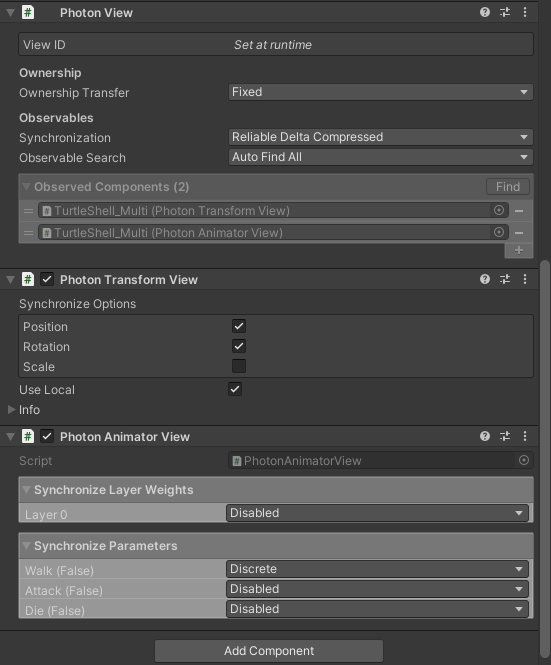Viewport: 551px width, 665px height.
Task: Open presets icon for Photon Transform View
Action: point(505,279)
